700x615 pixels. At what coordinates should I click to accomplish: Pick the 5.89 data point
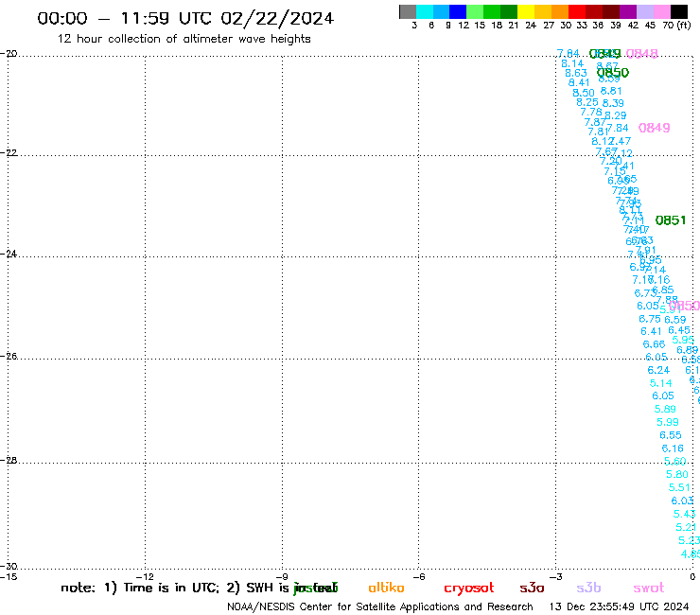pyautogui.click(x=665, y=409)
